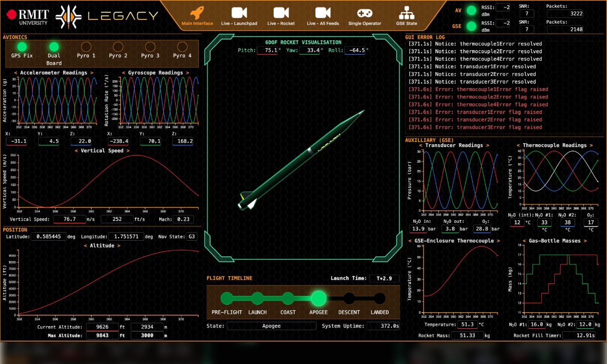This screenshot has height=364, width=607.
Task: Select the APOGEE timeline node
Action: 318,298
